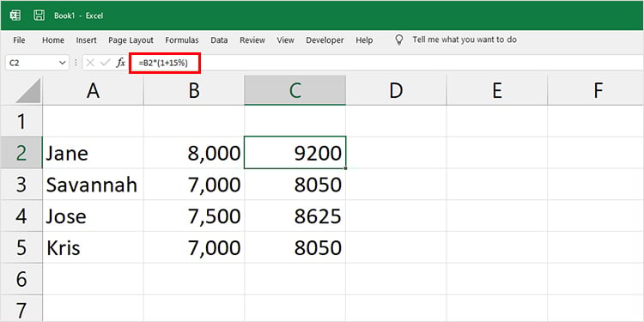Expand the Name Box dropdown arrow

coord(63,63)
